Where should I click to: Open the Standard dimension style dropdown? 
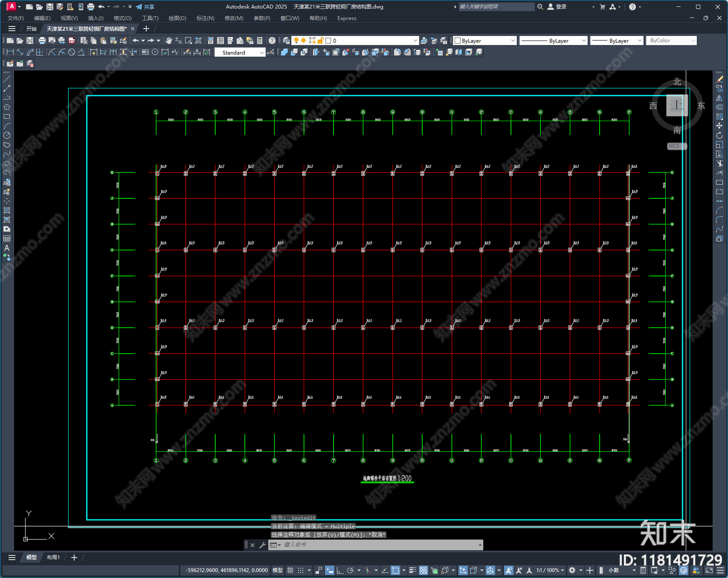pos(240,53)
